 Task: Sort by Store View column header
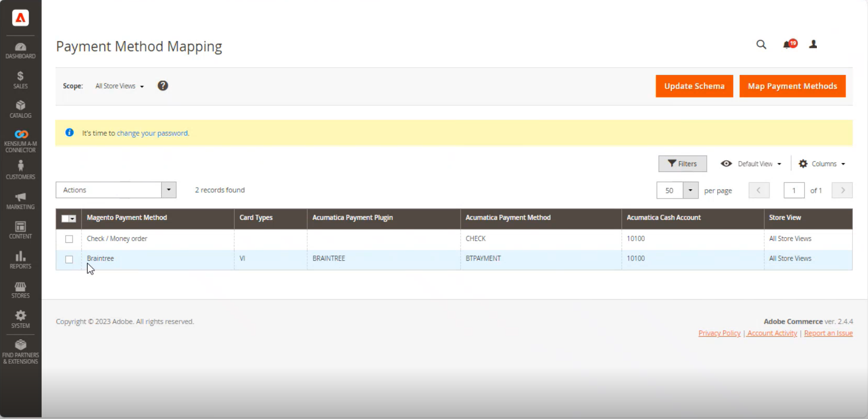pyautogui.click(x=808, y=218)
